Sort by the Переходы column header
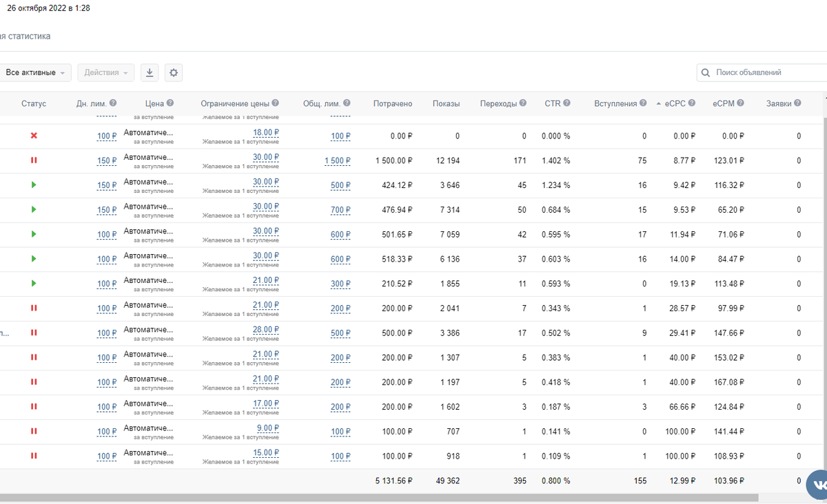 [498, 103]
